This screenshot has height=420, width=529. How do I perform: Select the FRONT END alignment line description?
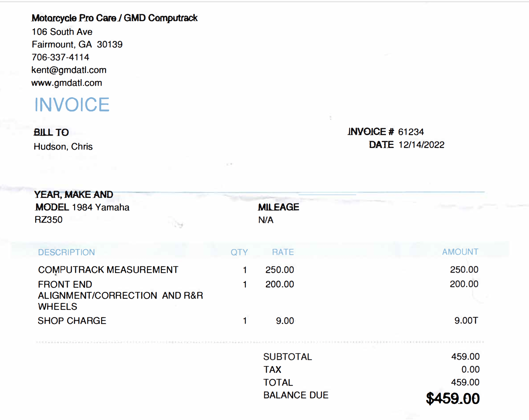(x=120, y=295)
